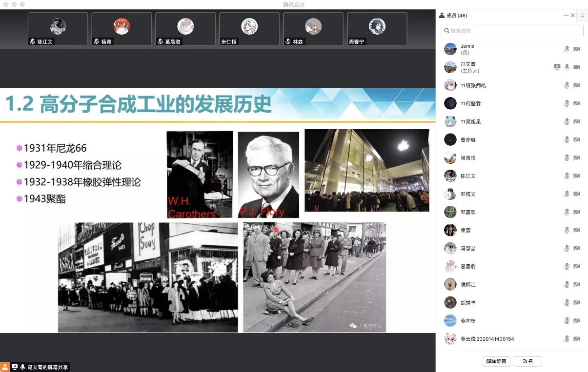588x372 pixels.
Task: Open the members panel more options (…)
Action: [x=566, y=16]
